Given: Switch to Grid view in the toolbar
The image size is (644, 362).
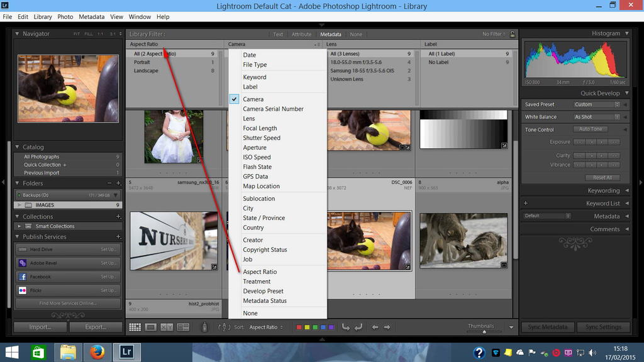Looking at the screenshot, I should (135, 327).
